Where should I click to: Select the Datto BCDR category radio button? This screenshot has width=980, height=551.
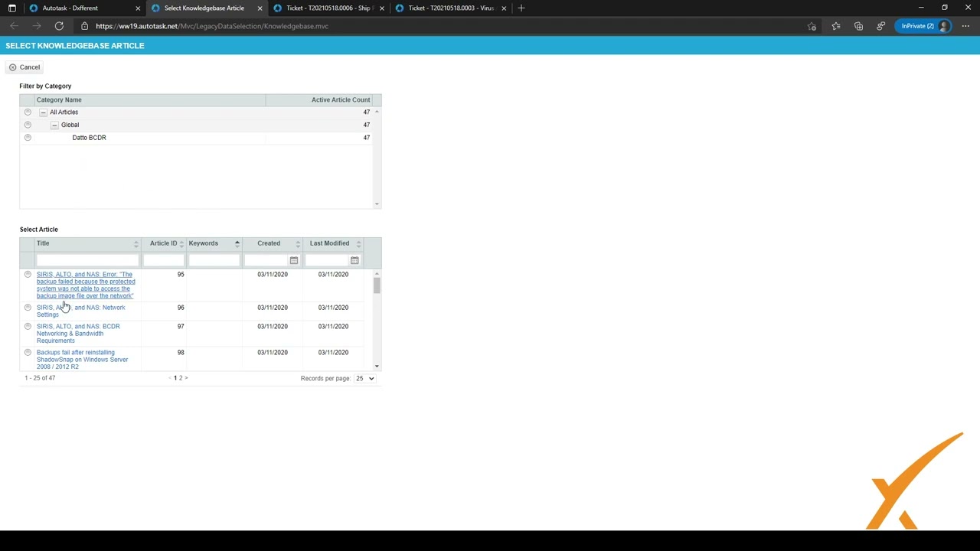tap(28, 138)
